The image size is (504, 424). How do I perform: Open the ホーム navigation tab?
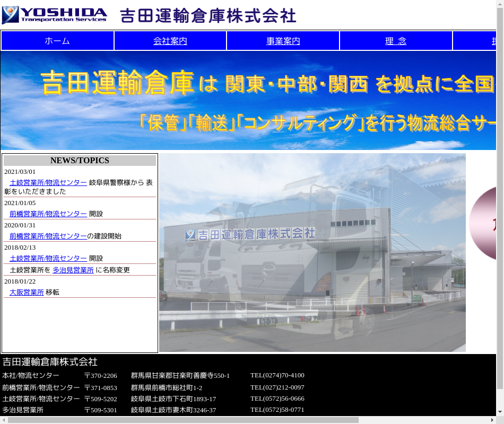[57, 41]
